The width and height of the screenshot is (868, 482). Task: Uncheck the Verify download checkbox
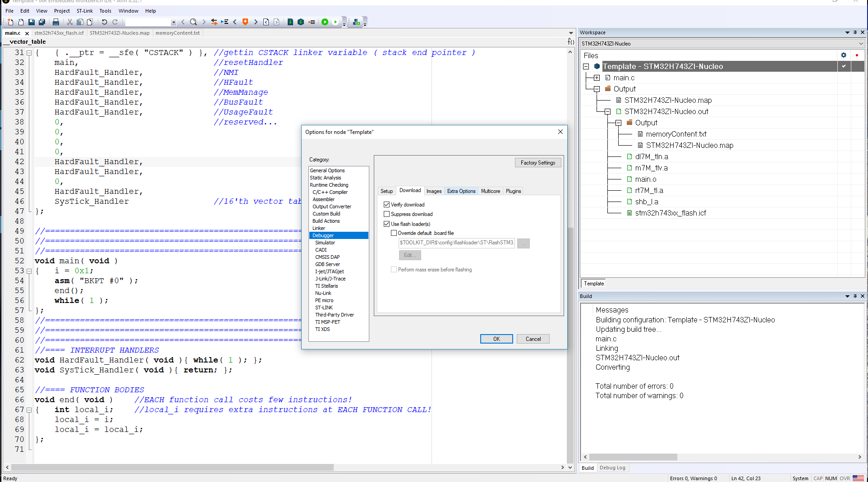(387, 205)
